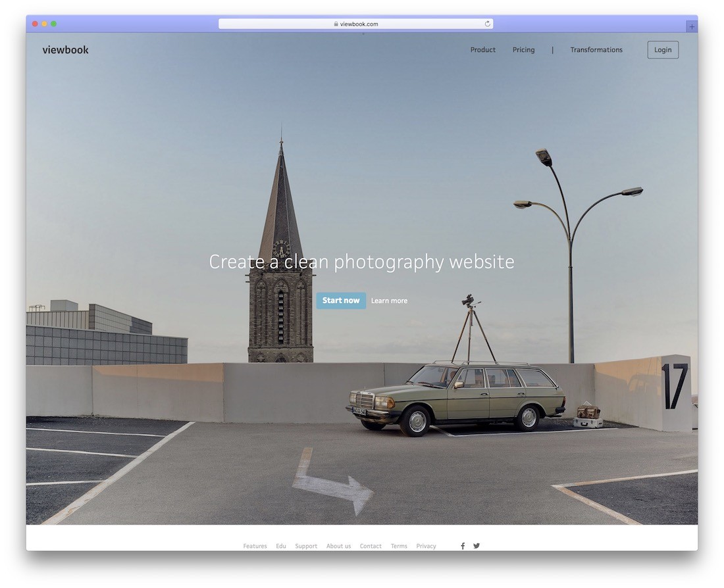The image size is (724, 588).
Task: Open the About us footer link
Action: point(338,546)
